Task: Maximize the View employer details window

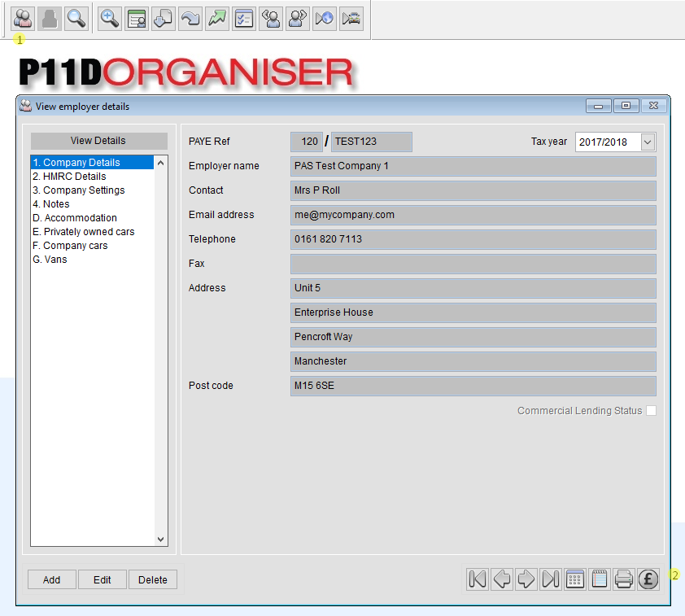Action: [626, 106]
